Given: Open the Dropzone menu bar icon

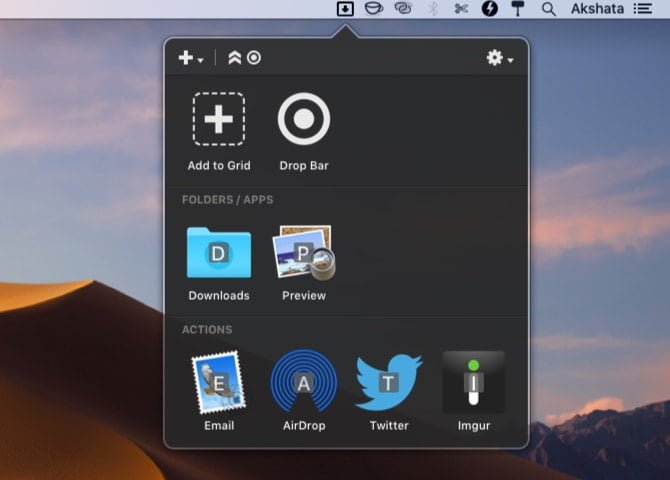Looking at the screenshot, I should pyautogui.click(x=345, y=9).
